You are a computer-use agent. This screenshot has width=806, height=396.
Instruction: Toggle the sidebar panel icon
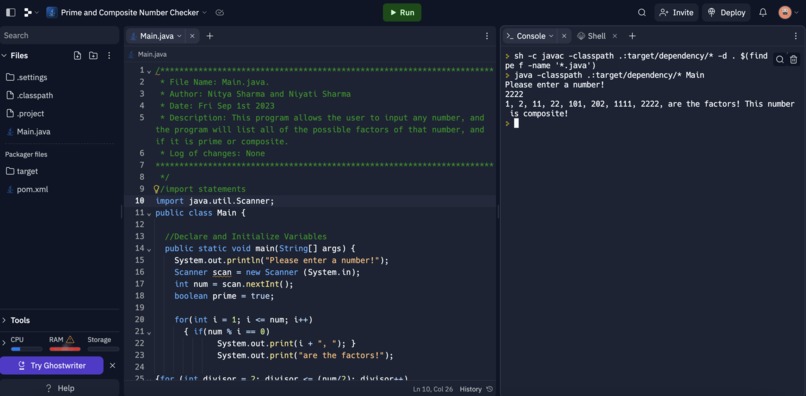pyautogui.click(x=11, y=12)
